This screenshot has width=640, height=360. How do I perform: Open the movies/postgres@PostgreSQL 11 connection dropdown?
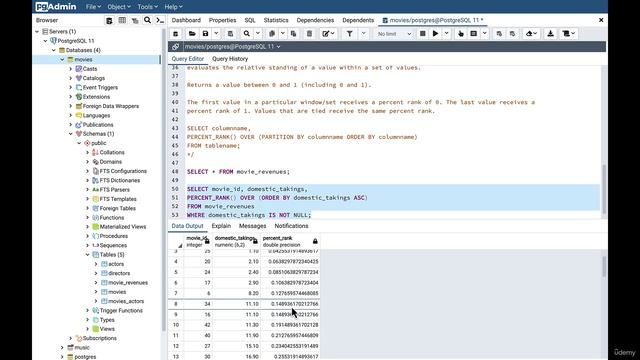click(232, 47)
